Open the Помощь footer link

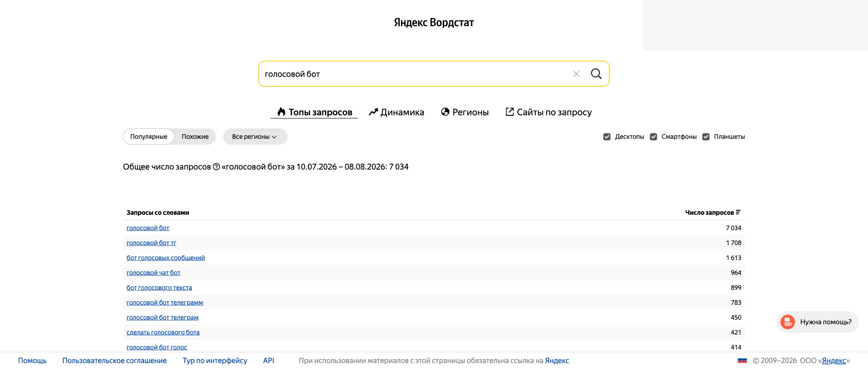[x=32, y=360]
